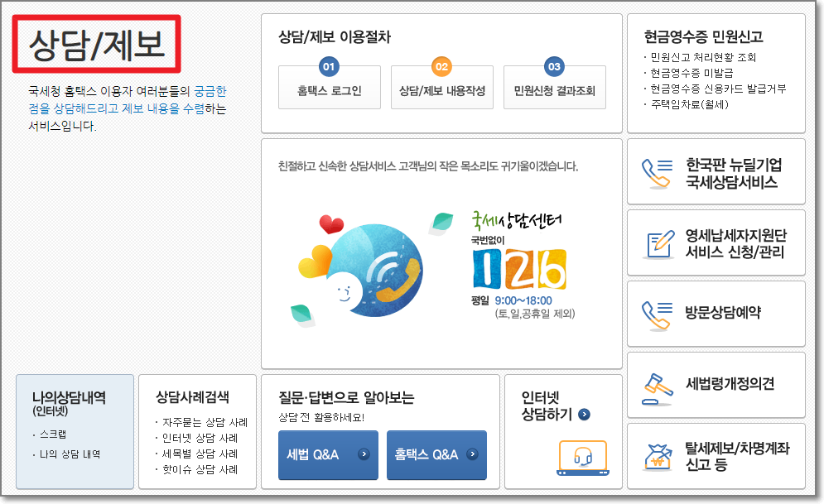Open 탈세제보/차명계좌 신고 등
This screenshot has height=504, width=824.
[716, 456]
